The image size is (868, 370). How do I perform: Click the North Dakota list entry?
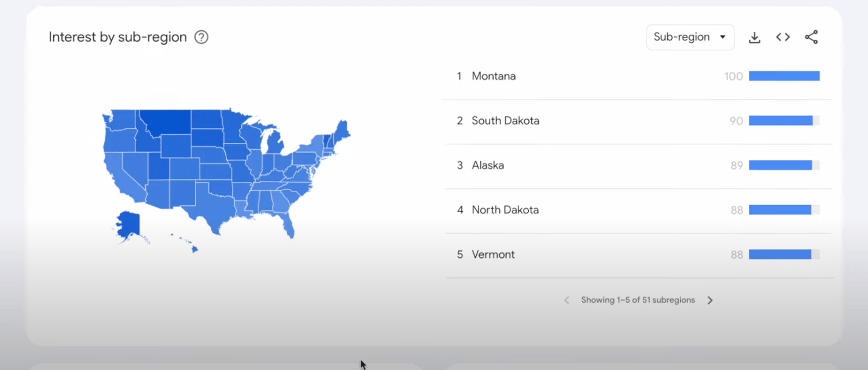505,209
